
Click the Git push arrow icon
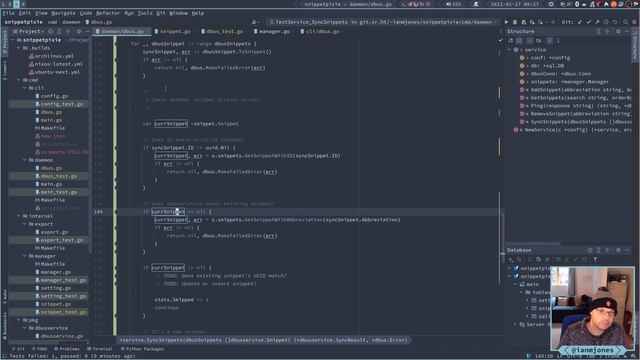[x=597, y=22]
